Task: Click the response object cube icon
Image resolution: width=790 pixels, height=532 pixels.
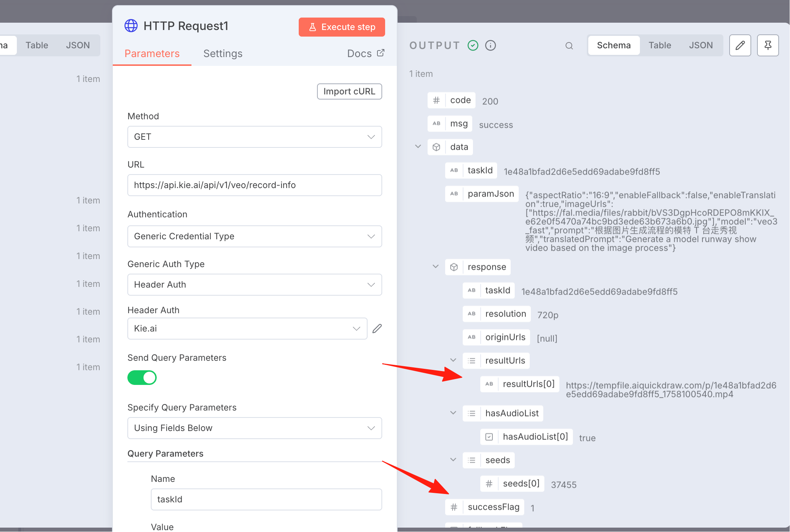Action: coord(454,267)
